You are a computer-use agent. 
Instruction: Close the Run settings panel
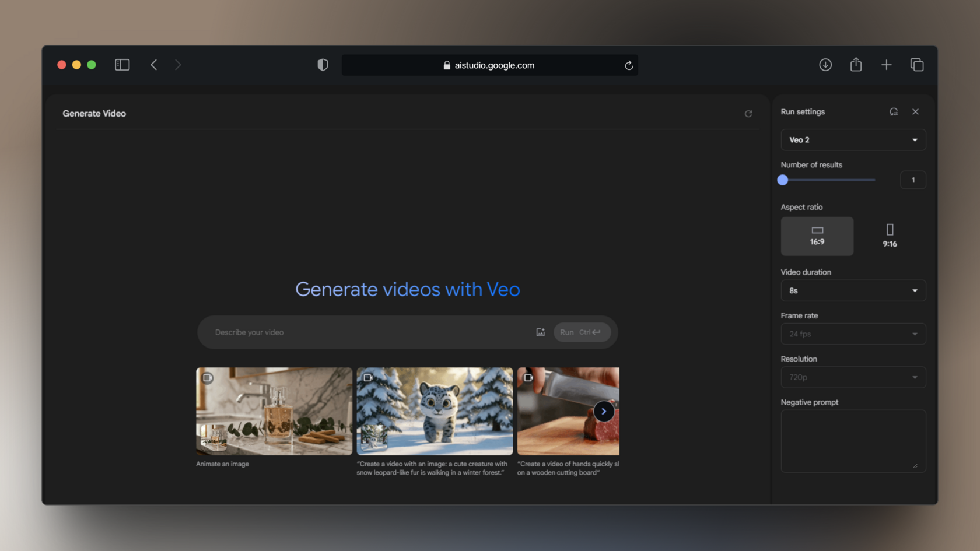coord(915,111)
